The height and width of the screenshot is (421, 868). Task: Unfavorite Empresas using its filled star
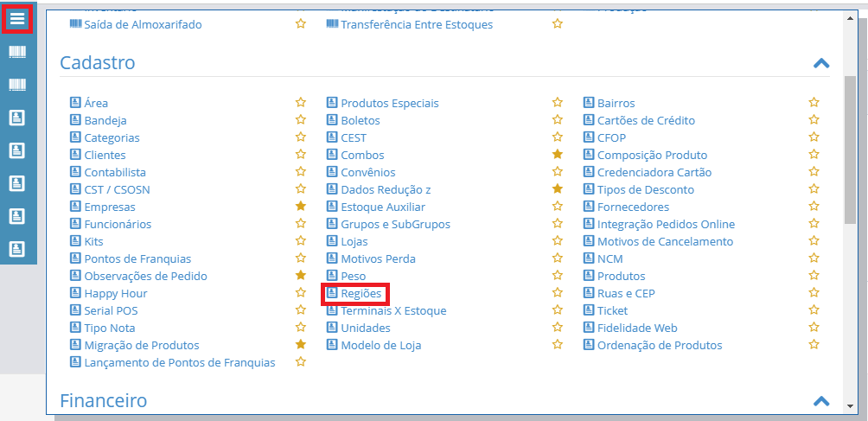[301, 206]
